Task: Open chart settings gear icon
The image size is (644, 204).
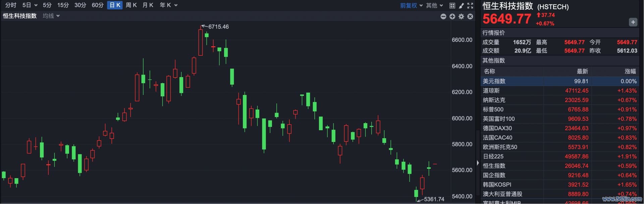Action: (x=462, y=16)
